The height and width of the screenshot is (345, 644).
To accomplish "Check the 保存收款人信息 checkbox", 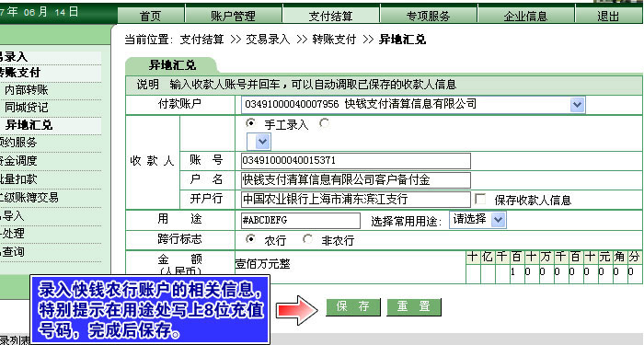I will [479, 200].
